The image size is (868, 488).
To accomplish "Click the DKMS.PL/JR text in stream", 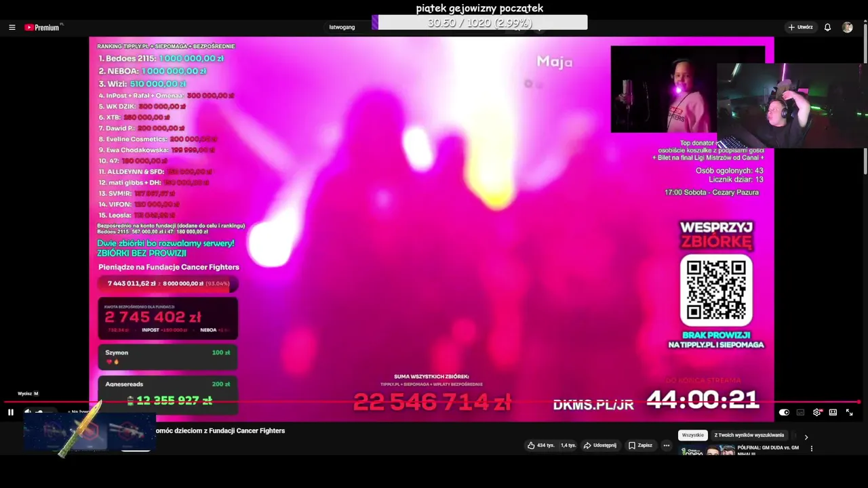I will (x=593, y=405).
